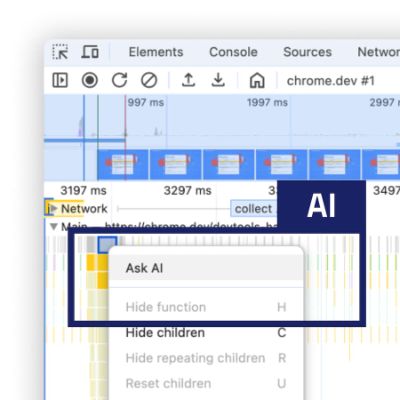This screenshot has width=400, height=400.
Task: Clear the recording with the clear icon
Action: (x=149, y=80)
